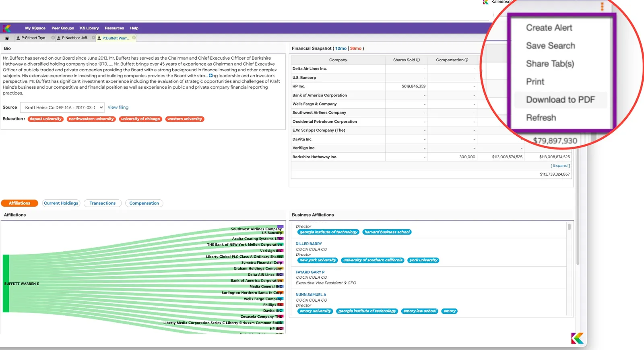Click the Compensation column info icon
Screen dimensions: 644x350
coord(466,60)
